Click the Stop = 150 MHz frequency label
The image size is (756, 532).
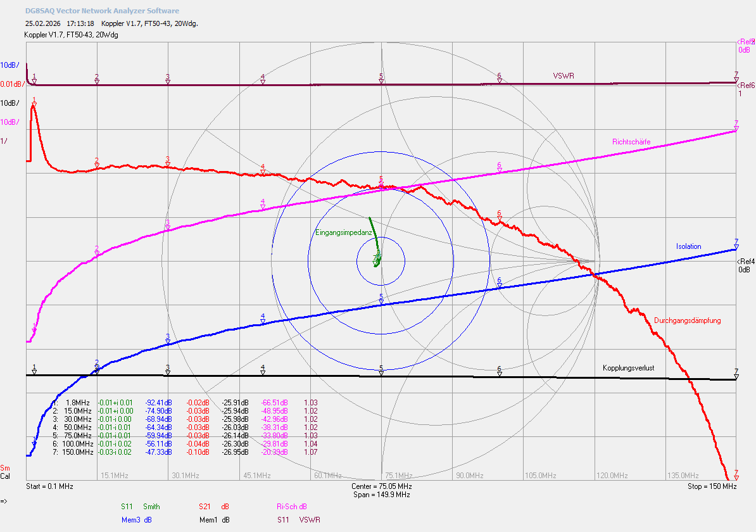(x=712, y=486)
